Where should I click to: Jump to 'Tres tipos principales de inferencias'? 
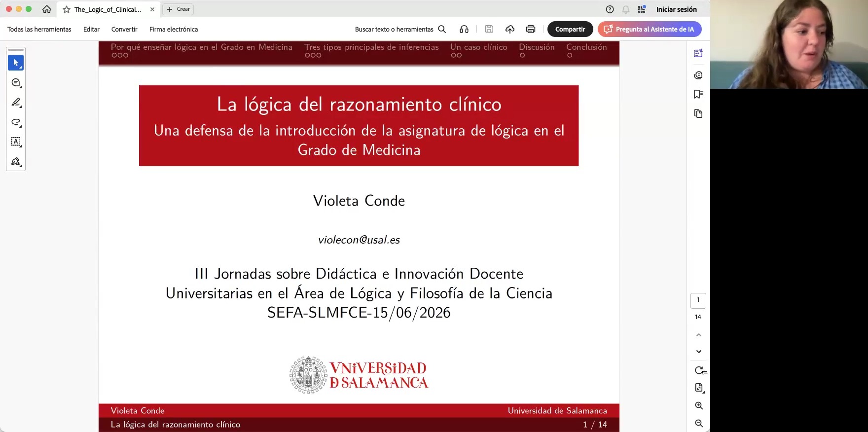[371, 47]
